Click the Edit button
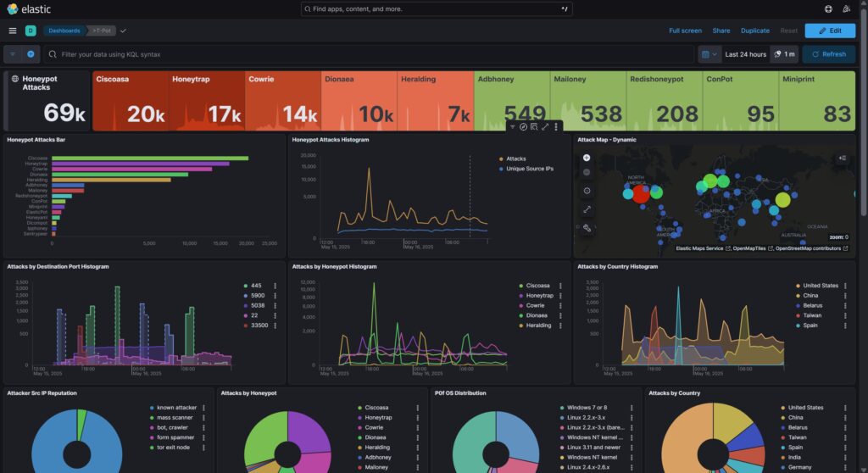868x473 pixels. coord(830,31)
